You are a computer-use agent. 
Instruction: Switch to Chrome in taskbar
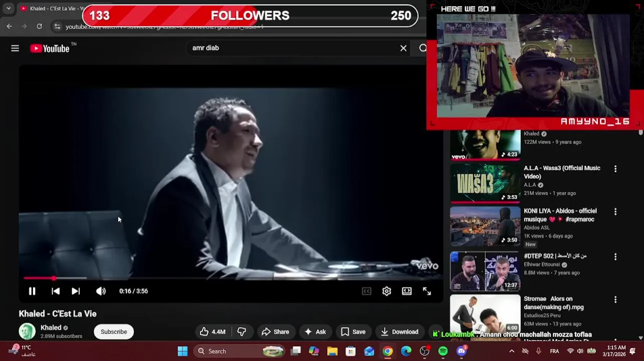point(387,351)
